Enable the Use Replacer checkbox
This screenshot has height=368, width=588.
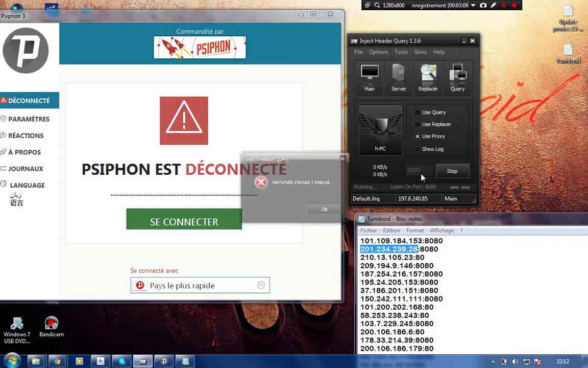[418, 124]
